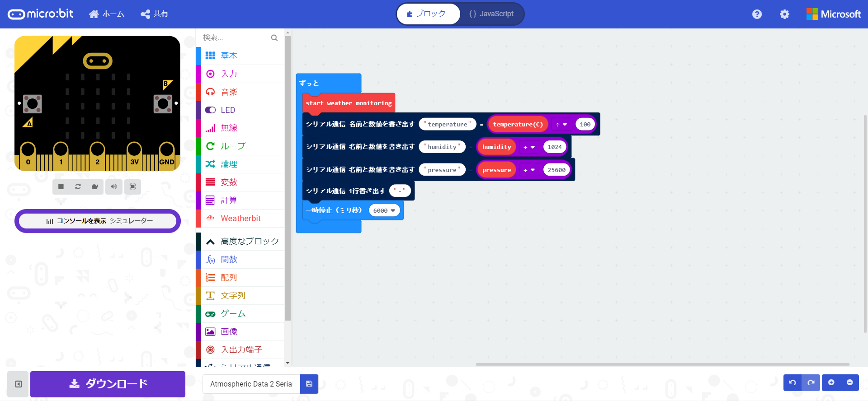Image resolution: width=868 pixels, height=401 pixels.
Task: Switch to ブロック editor tab
Action: coord(428,14)
